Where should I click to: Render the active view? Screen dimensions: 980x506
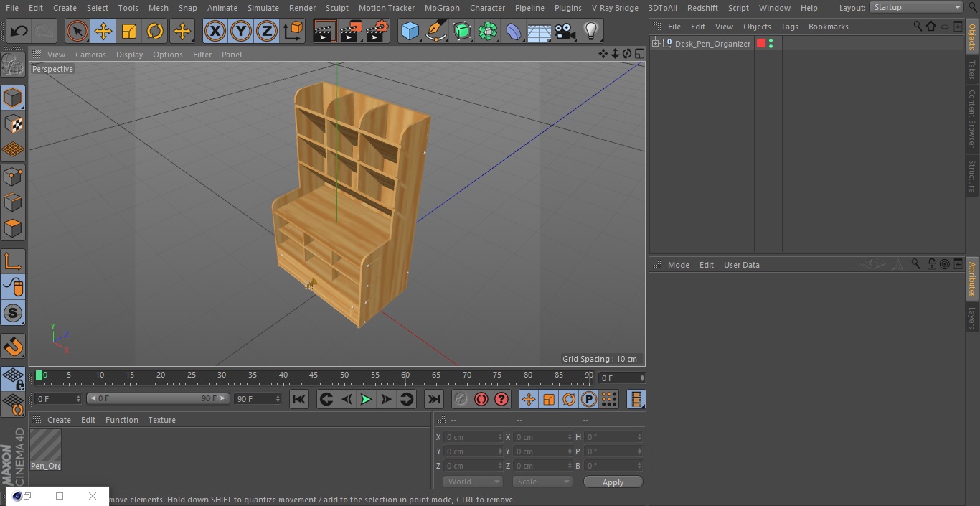click(325, 32)
